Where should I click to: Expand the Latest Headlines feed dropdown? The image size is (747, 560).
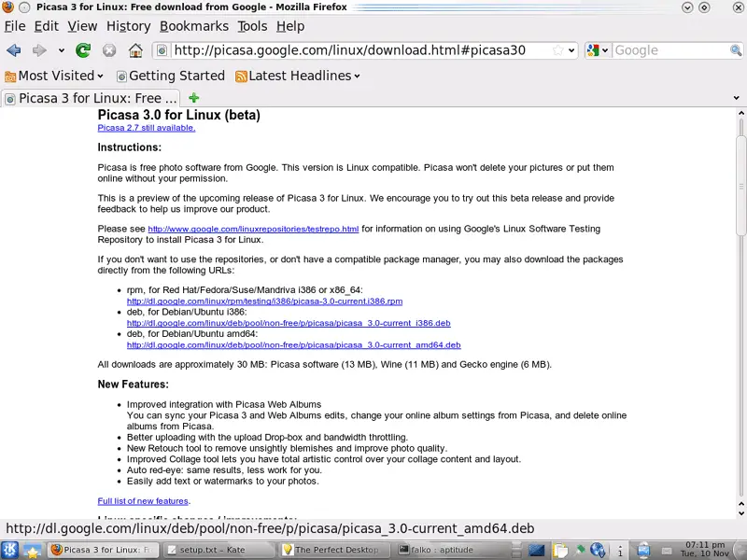click(297, 76)
